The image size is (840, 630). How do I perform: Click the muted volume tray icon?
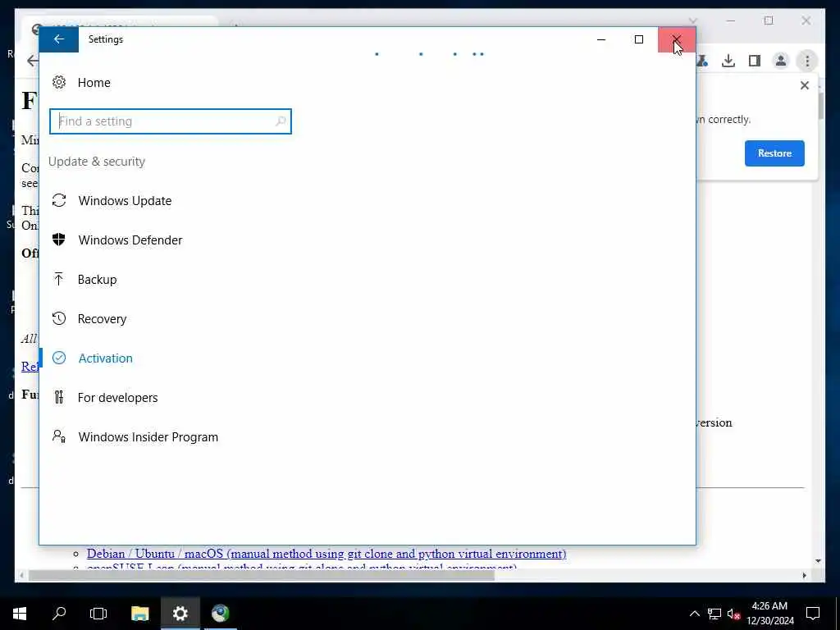pos(734,614)
